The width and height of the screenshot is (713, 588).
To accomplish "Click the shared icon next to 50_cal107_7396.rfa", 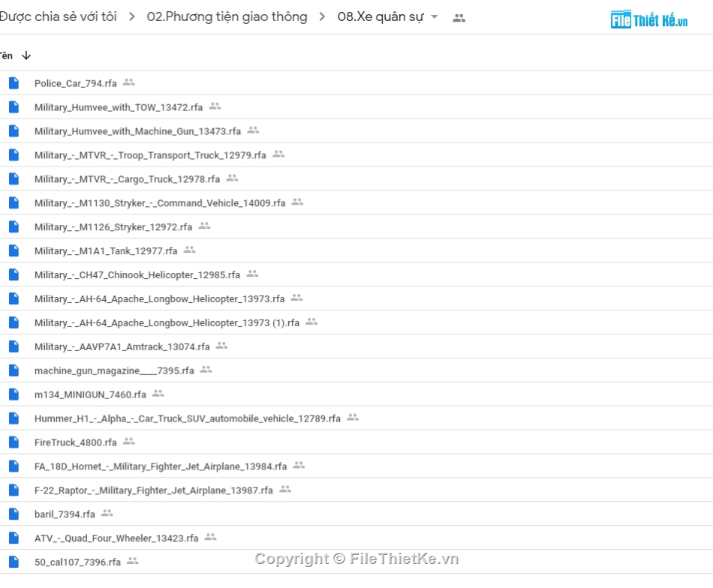I will [133, 561].
